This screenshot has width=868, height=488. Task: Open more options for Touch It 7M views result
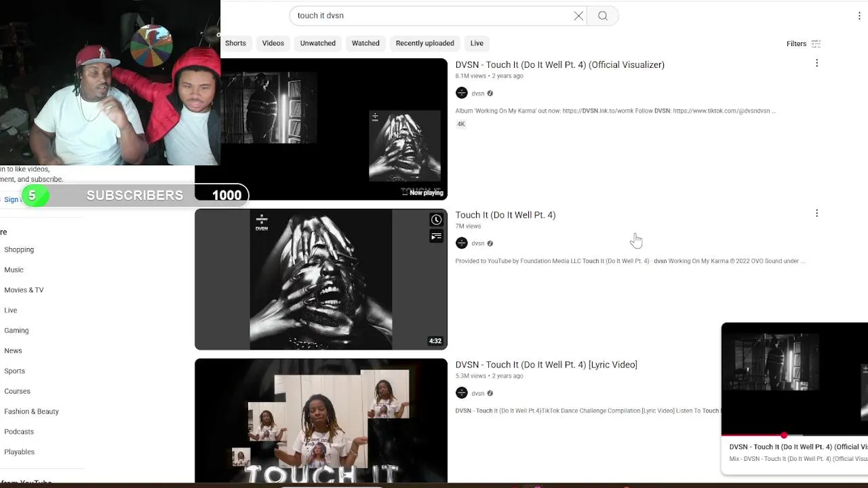click(x=816, y=213)
